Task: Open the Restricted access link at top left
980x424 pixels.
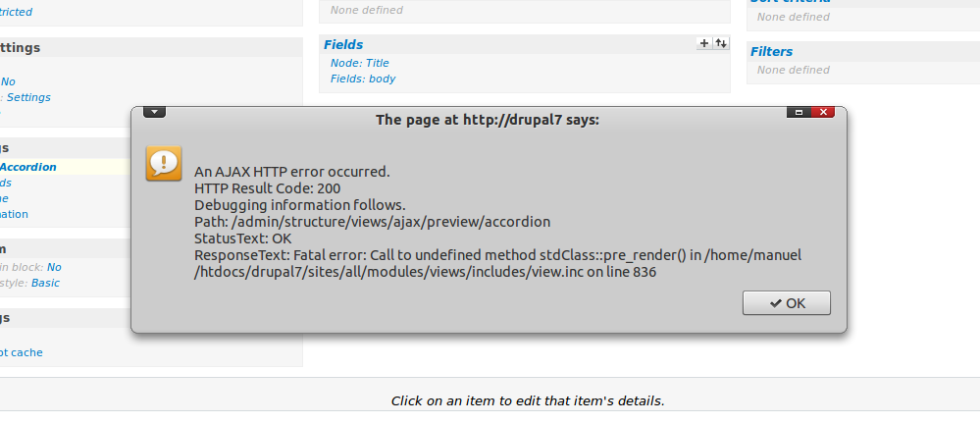Action: (x=16, y=12)
